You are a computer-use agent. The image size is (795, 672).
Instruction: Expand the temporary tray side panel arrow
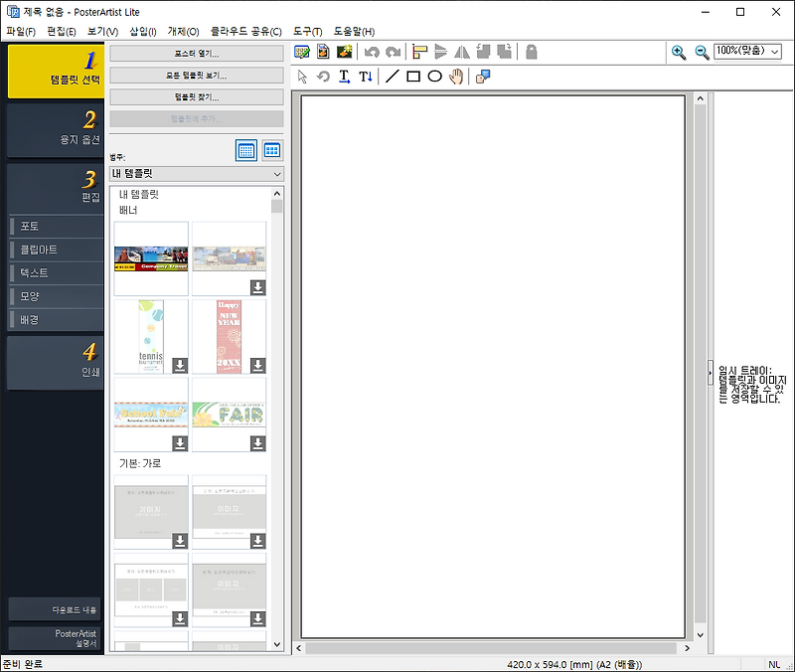pos(711,373)
